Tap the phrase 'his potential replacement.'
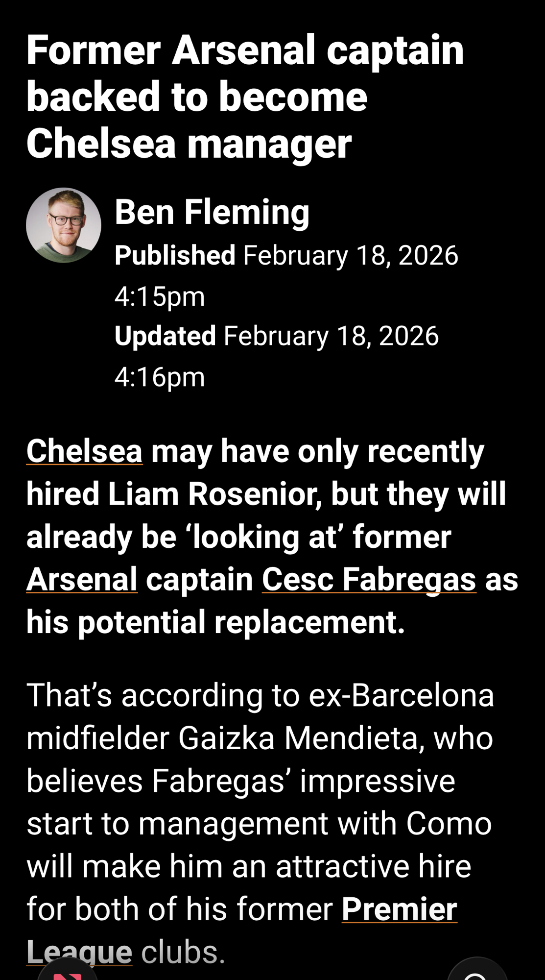Viewport: 545px width, 980px height. [x=215, y=622]
